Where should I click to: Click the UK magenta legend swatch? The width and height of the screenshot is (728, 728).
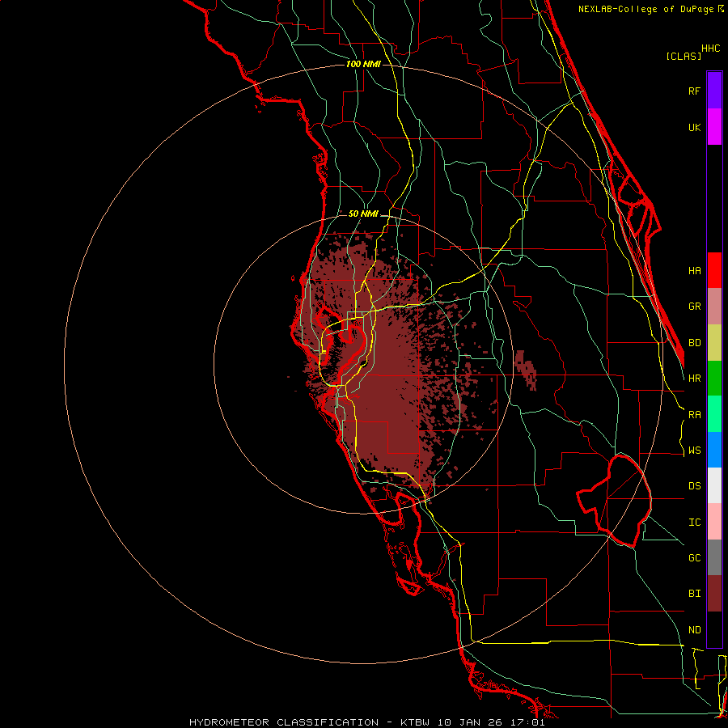(x=714, y=126)
